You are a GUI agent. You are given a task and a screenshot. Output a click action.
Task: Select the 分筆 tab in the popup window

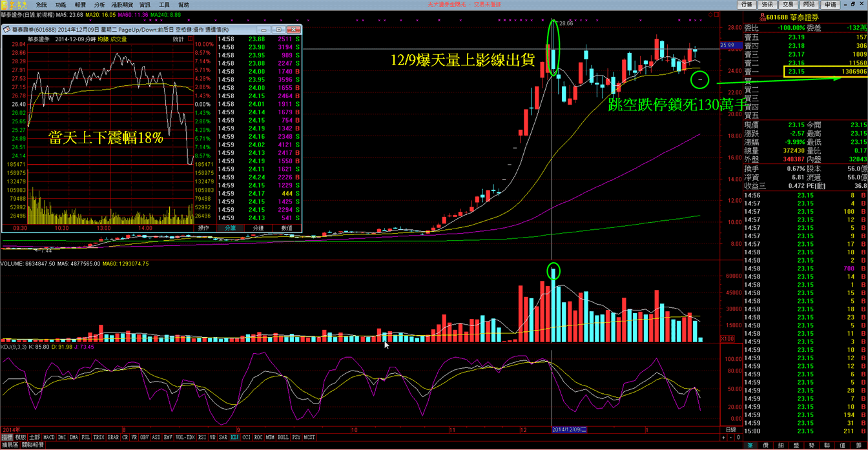(230, 228)
